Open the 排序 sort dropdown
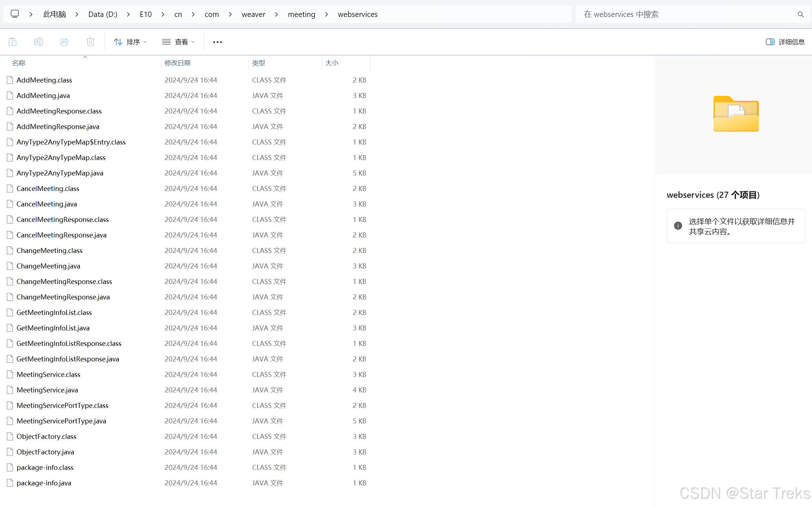Viewport: 812px width, 507px height. [130, 42]
